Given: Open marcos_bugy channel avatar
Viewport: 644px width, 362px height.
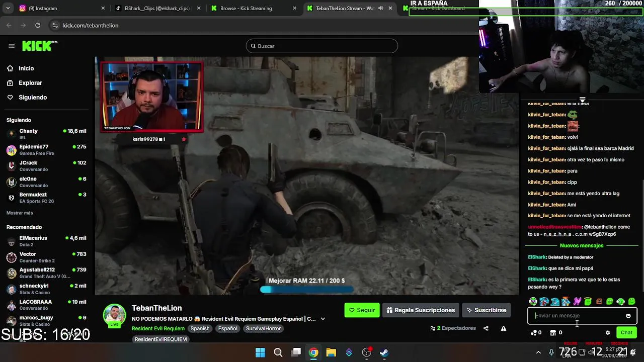Looking at the screenshot, I should [x=11, y=321].
